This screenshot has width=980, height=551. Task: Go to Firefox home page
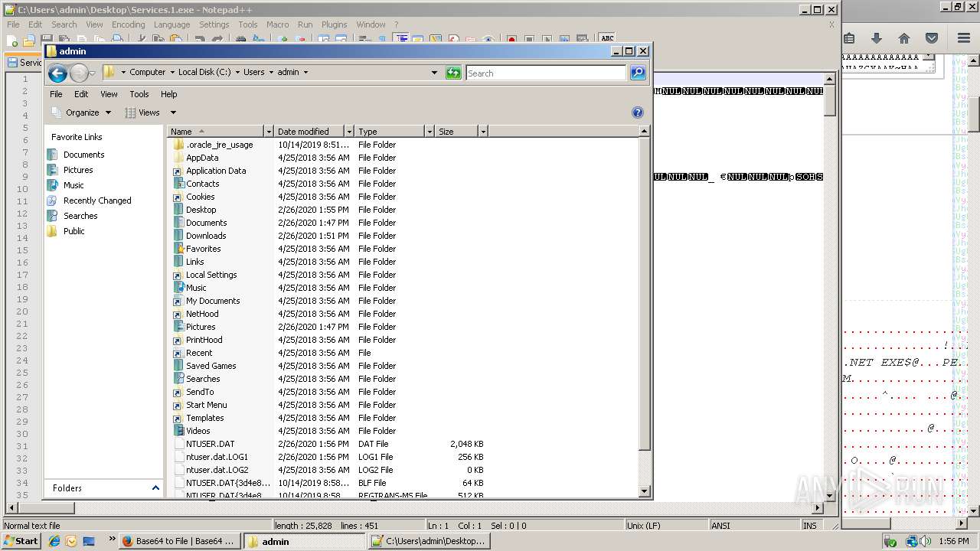(x=904, y=38)
